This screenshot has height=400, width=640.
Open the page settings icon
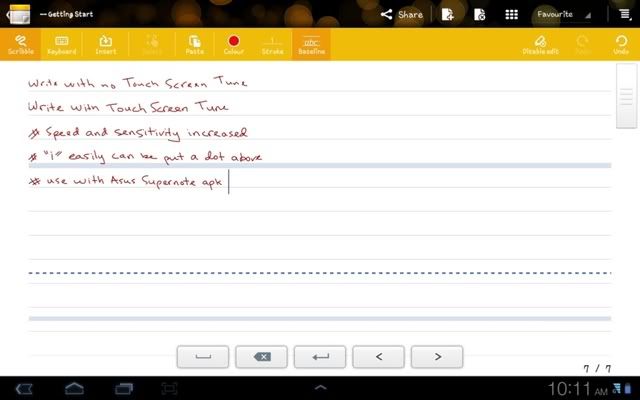(x=480, y=14)
